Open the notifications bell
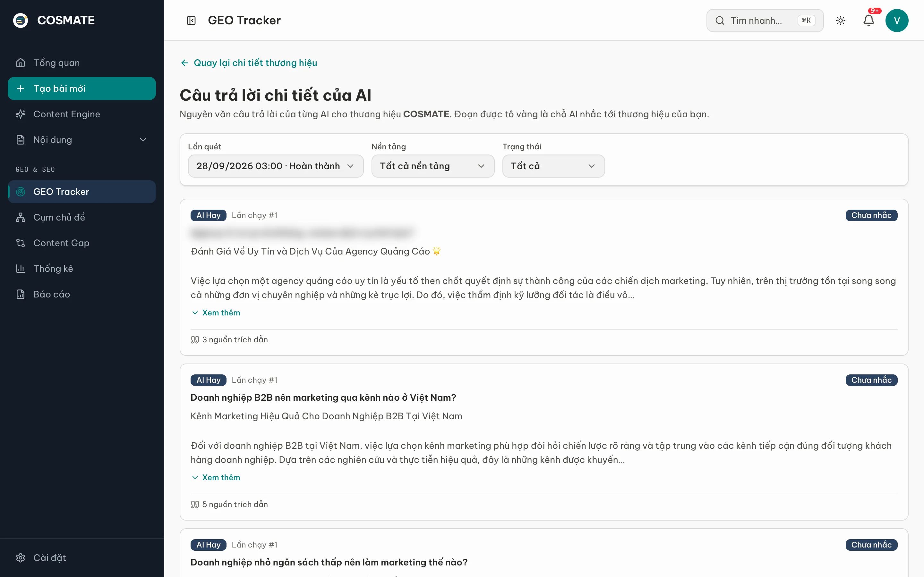 pyautogui.click(x=868, y=21)
